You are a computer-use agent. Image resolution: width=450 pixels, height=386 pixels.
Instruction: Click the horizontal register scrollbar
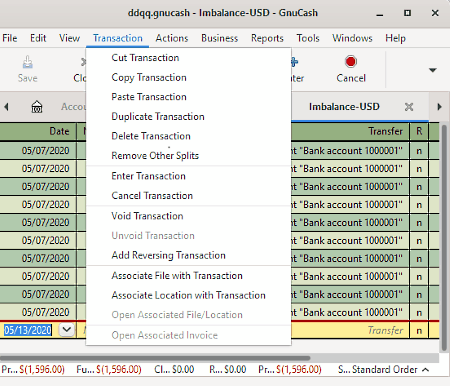(x=155, y=358)
